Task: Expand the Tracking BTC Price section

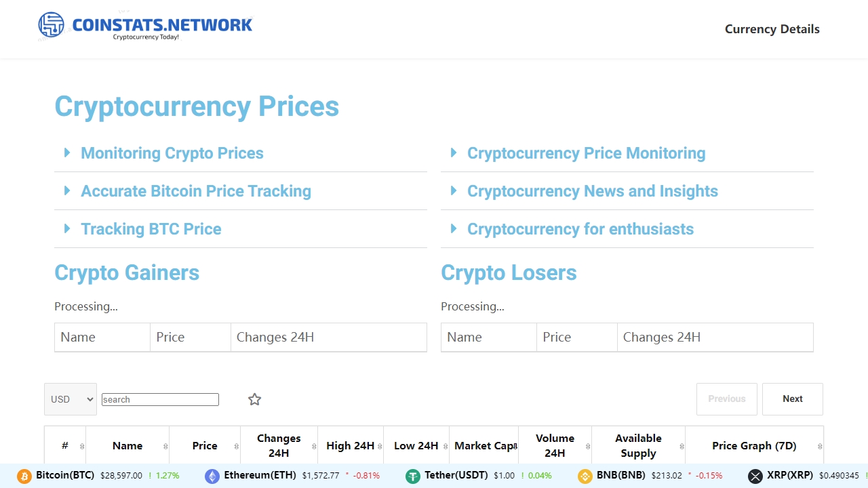Action: coord(151,229)
